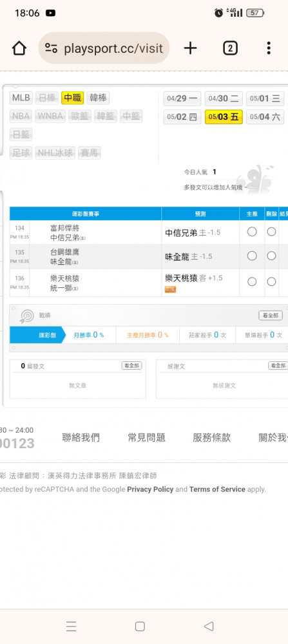Image resolution: width=288 pixels, height=644 pixels.
Task: Select the 日籃 league tab
Action: (x=21, y=135)
